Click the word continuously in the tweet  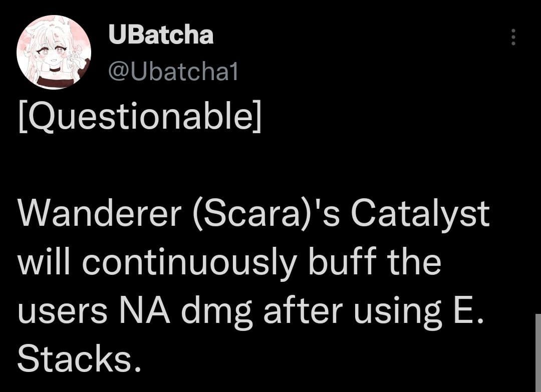(189, 264)
